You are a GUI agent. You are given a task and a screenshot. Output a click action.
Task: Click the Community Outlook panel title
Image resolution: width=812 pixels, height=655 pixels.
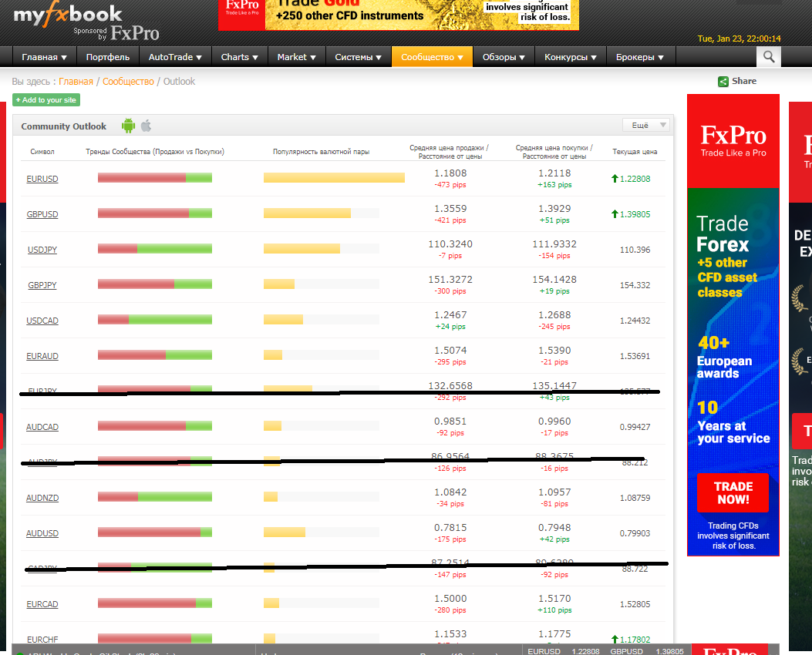click(64, 126)
